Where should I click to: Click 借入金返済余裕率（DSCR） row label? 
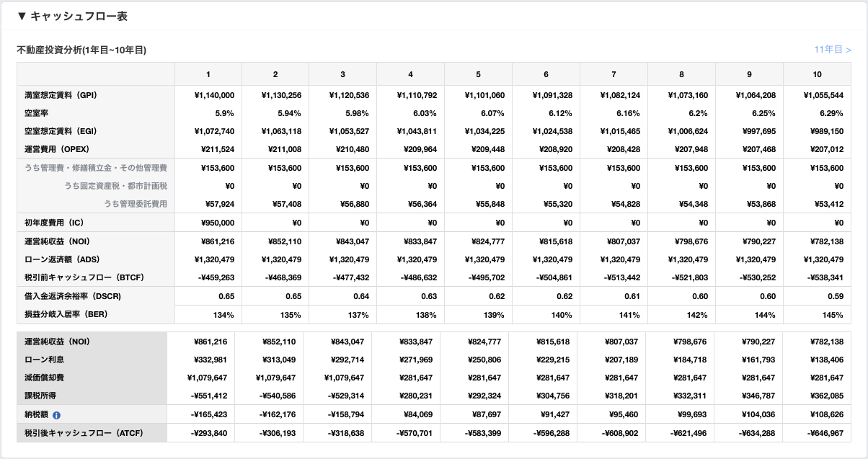pyautogui.click(x=71, y=295)
